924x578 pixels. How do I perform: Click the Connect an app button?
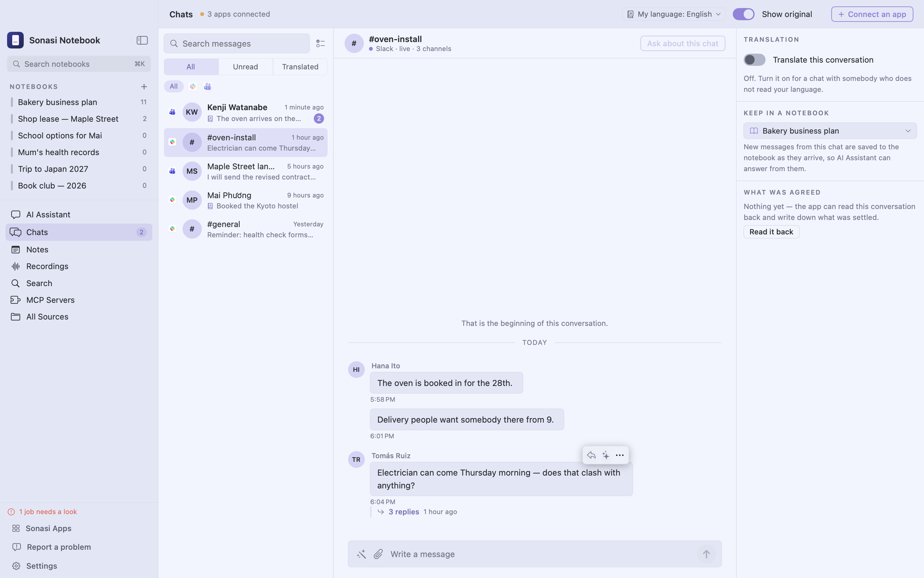[x=872, y=14]
